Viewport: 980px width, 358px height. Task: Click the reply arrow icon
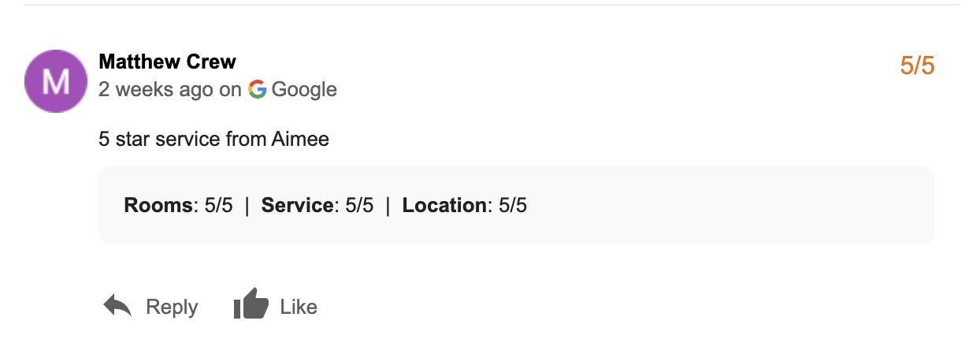117,305
